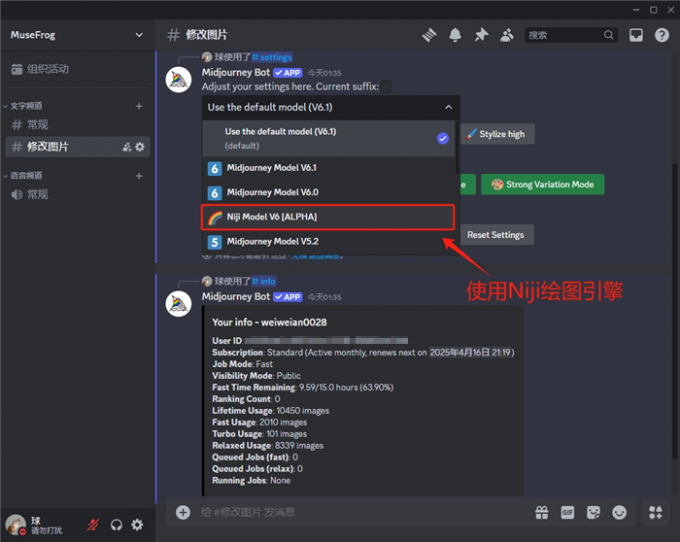Create invite for 修改图片 channel
680x542 pixels.
coord(127,147)
